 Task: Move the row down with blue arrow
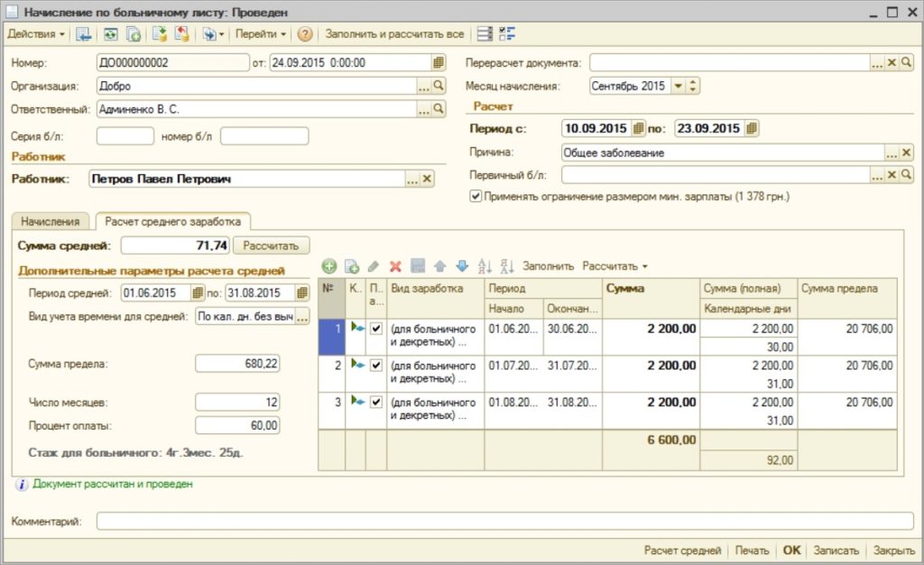[x=462, y=266]
